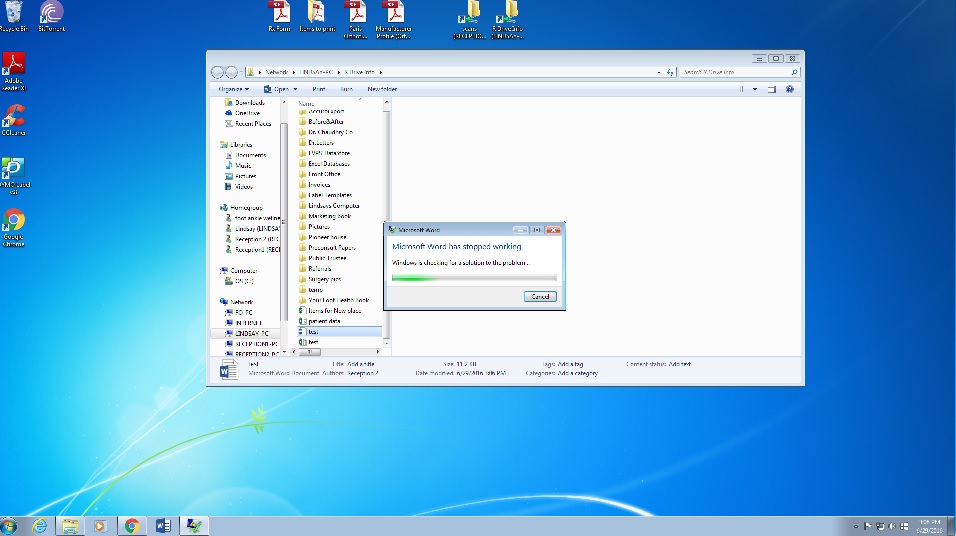Select Downloads in navigation pane
This screenshot has width=956, height=536.
click(244, 102)
